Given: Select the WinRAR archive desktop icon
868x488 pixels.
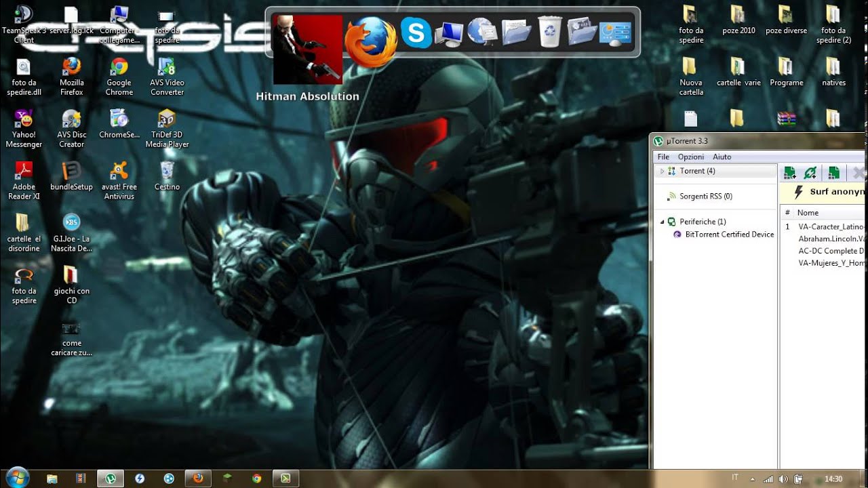Looking at the screenshot, I should [x=786, y=119].
